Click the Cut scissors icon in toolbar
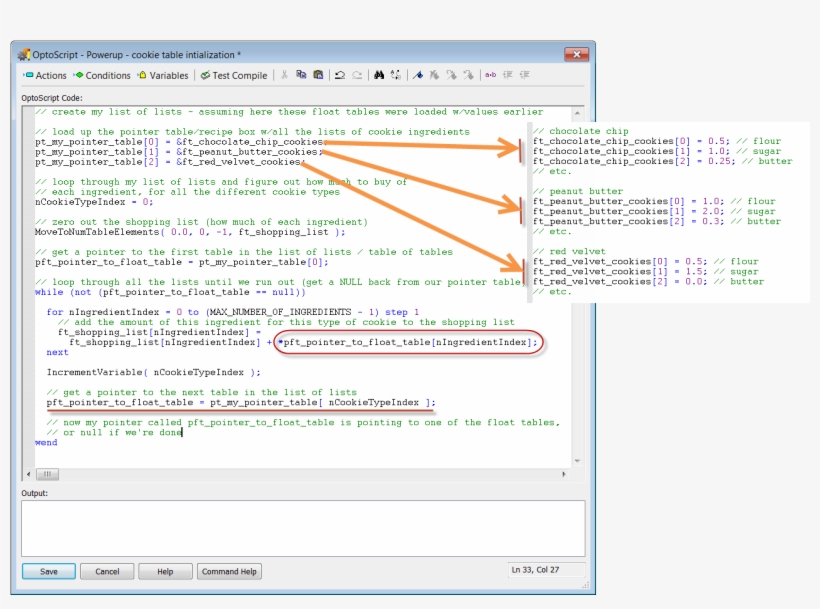 (285, 75)
